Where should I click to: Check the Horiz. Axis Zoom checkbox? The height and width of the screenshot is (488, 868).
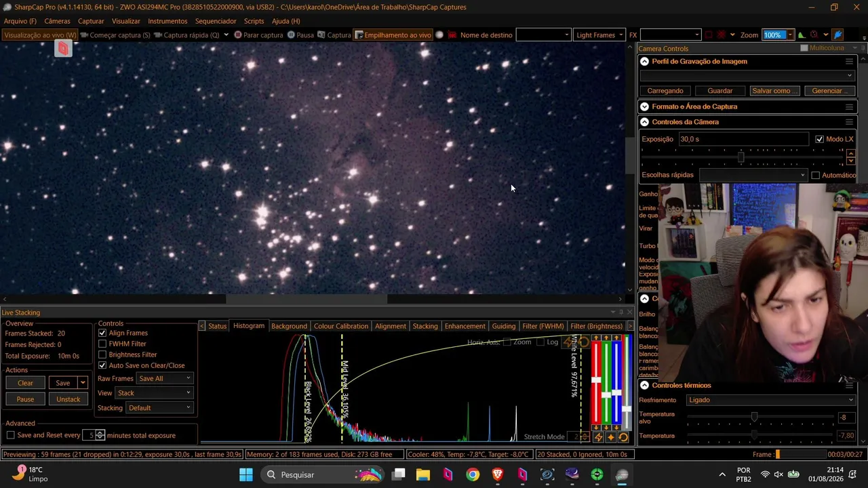point(507,342)
